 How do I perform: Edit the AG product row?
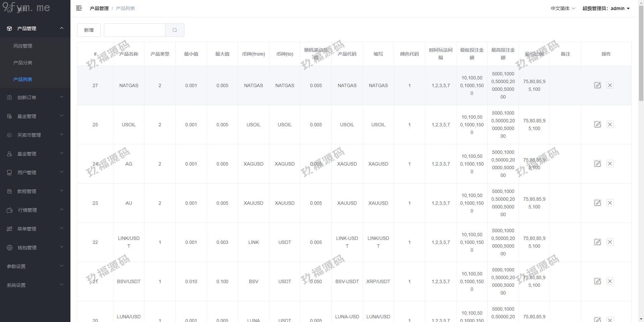pyautogui.click(x=597, y=164)
